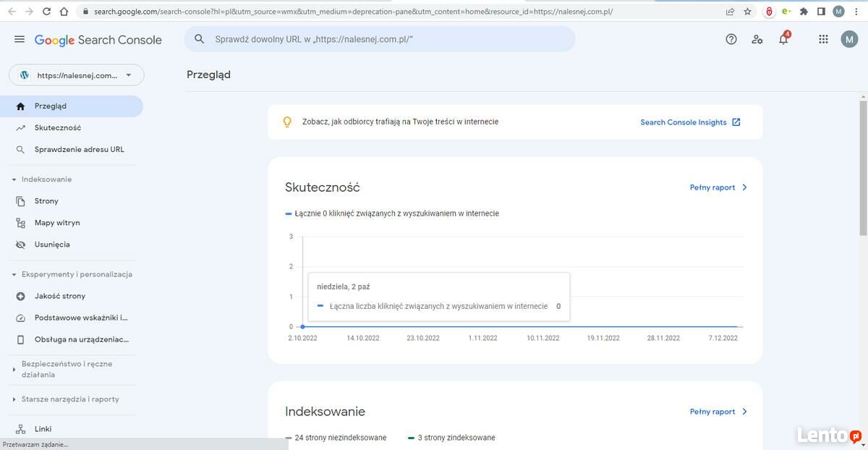Bookmark this page with star icon
Image resolution: width=868 pixels, height=450 pixels.
tap(748, 12)
